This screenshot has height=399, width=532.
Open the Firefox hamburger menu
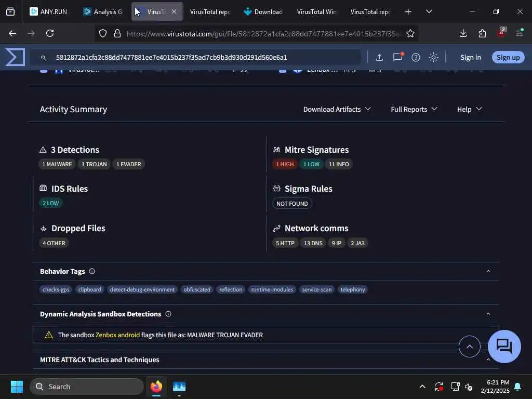[x=520, y=33]
